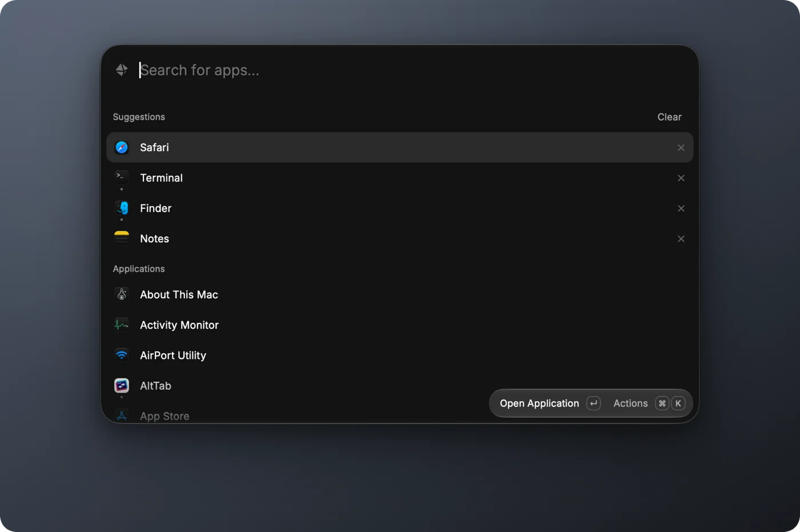
Task: Click the Notes app icon
Action: coord(122,238)
